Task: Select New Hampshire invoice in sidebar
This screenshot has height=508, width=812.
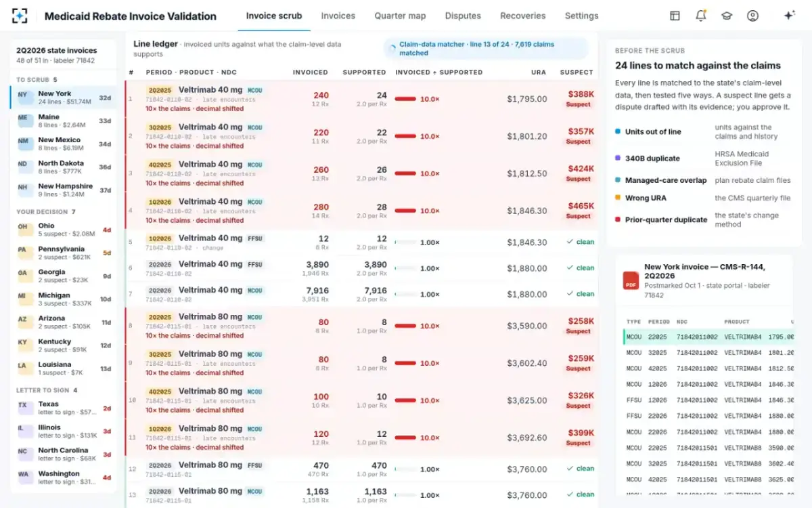Action: click(x=64, y=190)
